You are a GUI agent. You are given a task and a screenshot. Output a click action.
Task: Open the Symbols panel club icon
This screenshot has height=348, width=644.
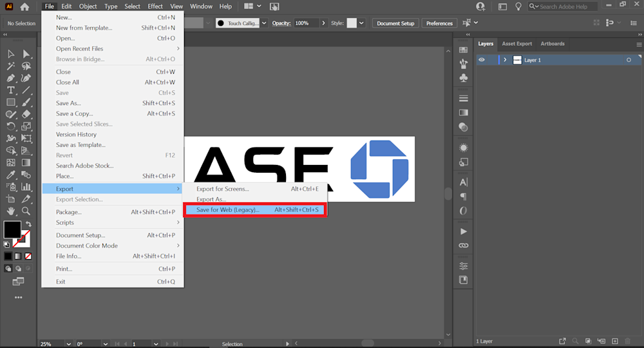(x=463, y=78)
